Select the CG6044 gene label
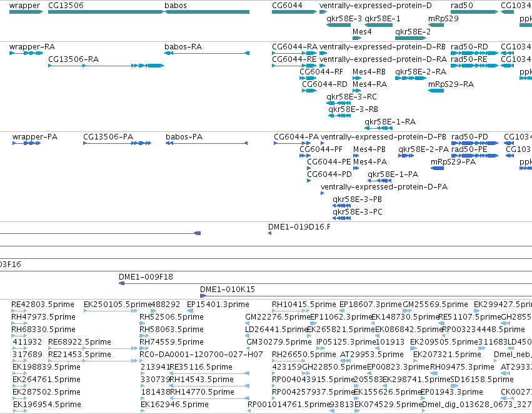Viewport: 532px width, 414px height. pyautogui.click(x=287, y=6)
